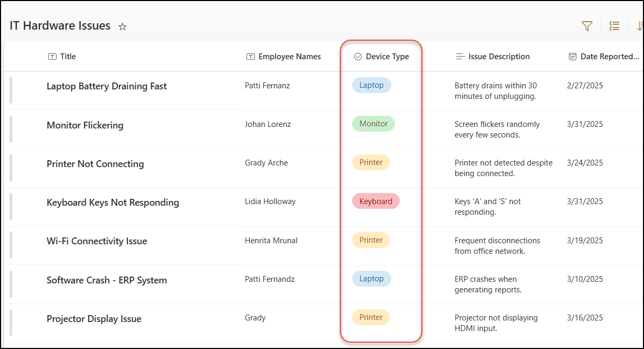Favorite the list with the star icon

pos(122,26)
